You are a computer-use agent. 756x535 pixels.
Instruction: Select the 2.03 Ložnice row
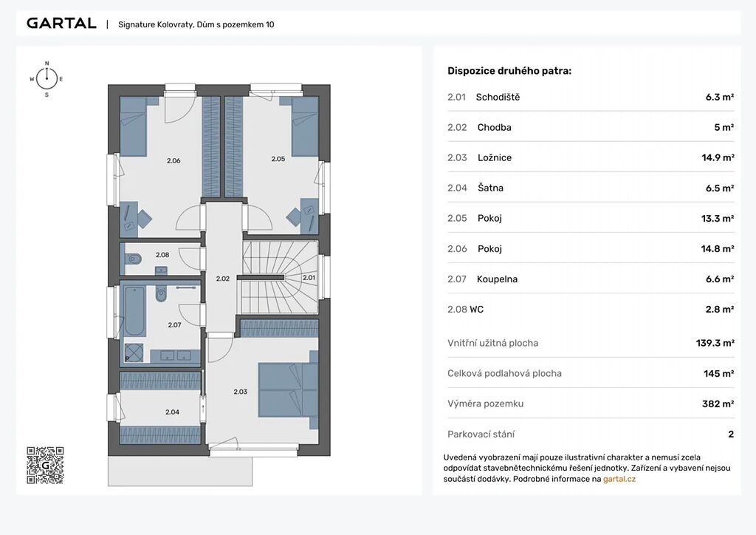590,157
